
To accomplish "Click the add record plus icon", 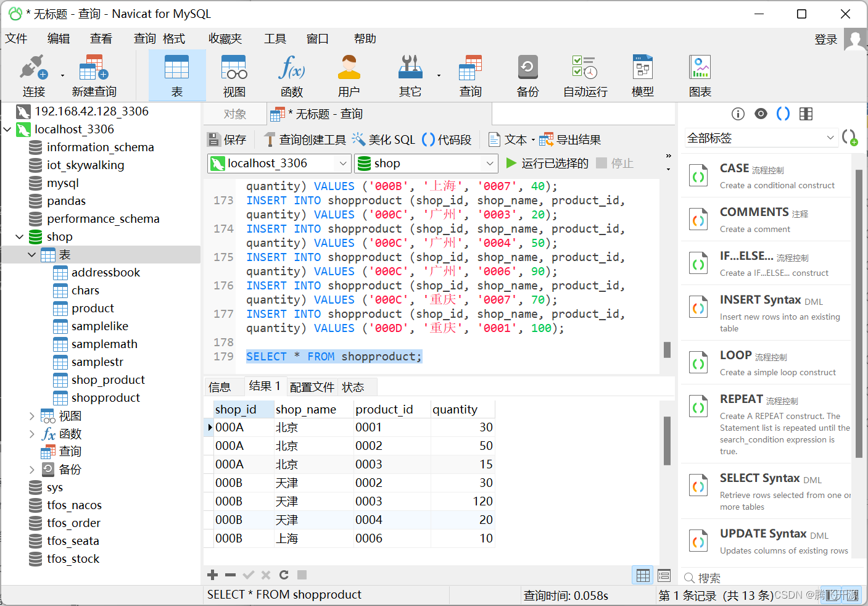I will pyautogui.click(x=213, y=575).
